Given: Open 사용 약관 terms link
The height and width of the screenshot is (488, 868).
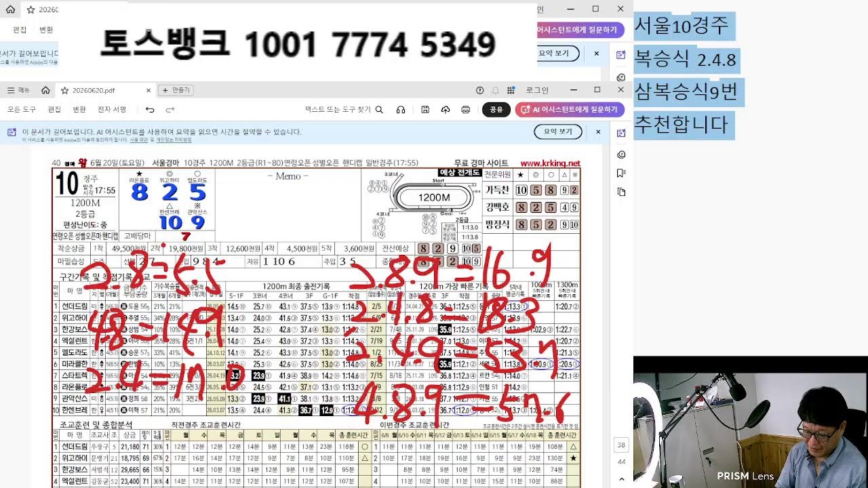Looking at the screenshot, I should [138, 140].
